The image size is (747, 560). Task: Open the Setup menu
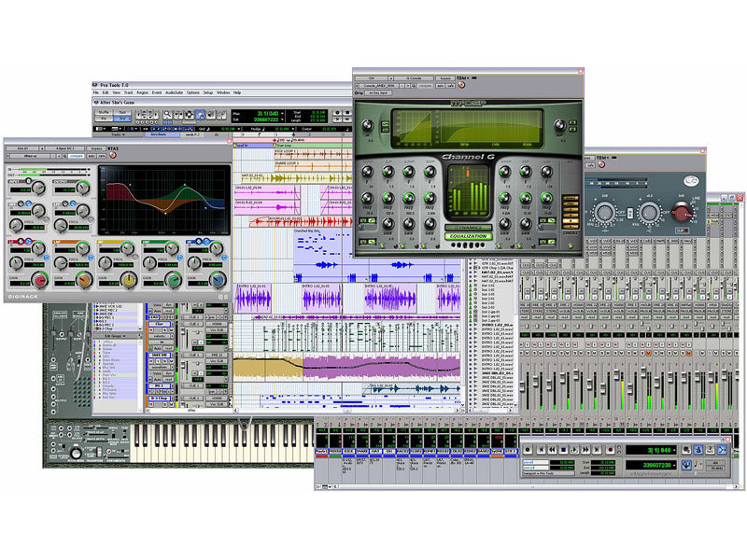point(208,92)
